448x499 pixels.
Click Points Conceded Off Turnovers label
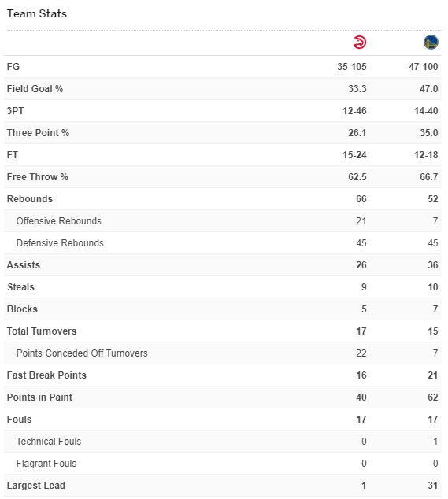pyautogui.click(x=82, y=353)
